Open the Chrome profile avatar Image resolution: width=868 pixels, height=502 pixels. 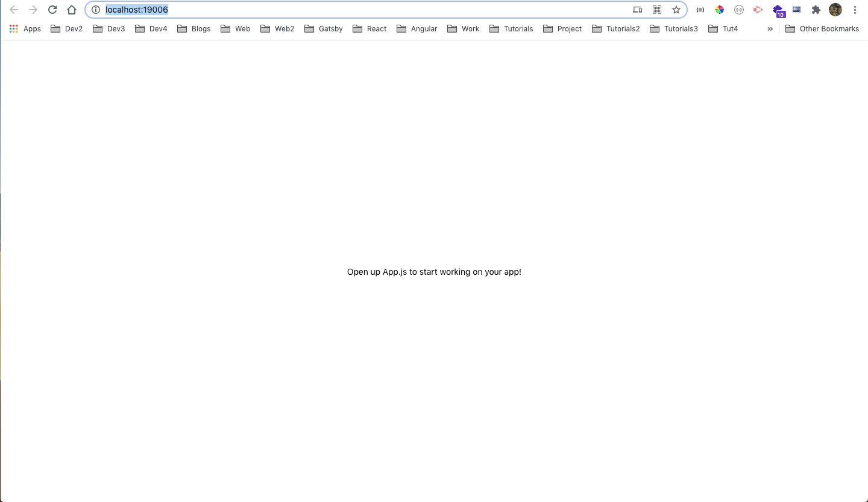pyautogui.click(x=835, y=10)
